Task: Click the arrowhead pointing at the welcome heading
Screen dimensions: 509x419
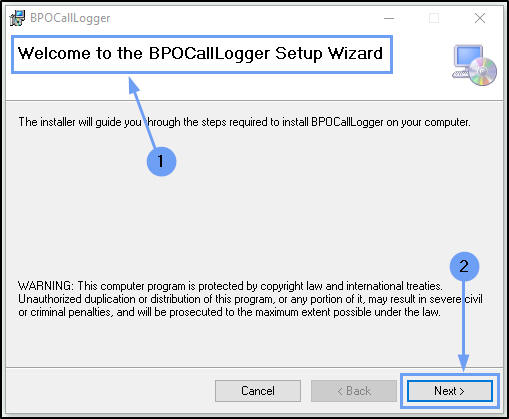Action: [x=134, y=86]
